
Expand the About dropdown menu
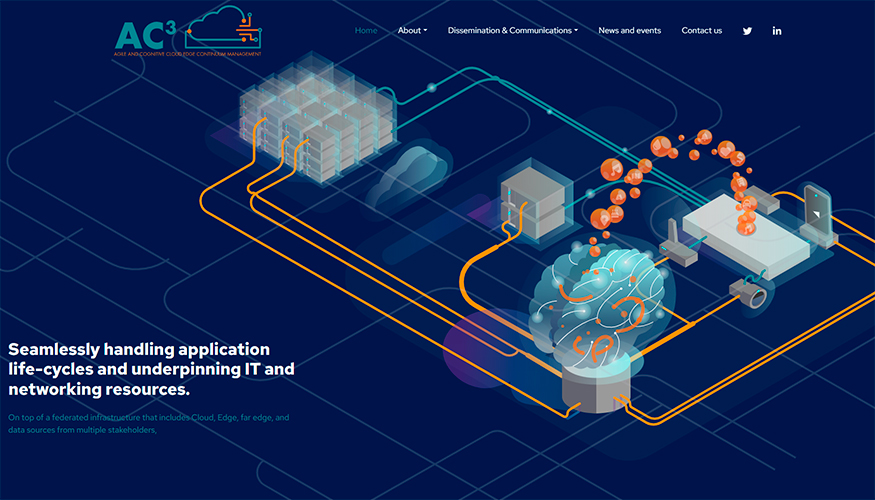tap(412, 31)
